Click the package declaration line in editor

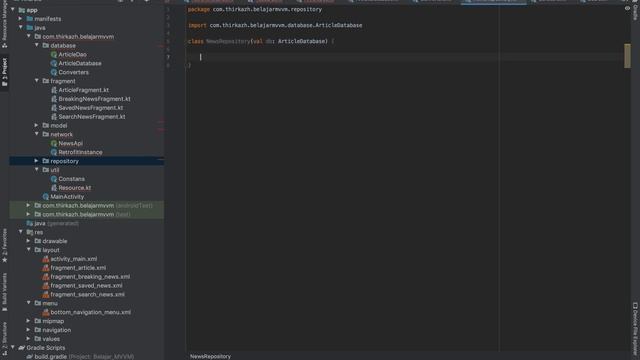tap(255, 9)
